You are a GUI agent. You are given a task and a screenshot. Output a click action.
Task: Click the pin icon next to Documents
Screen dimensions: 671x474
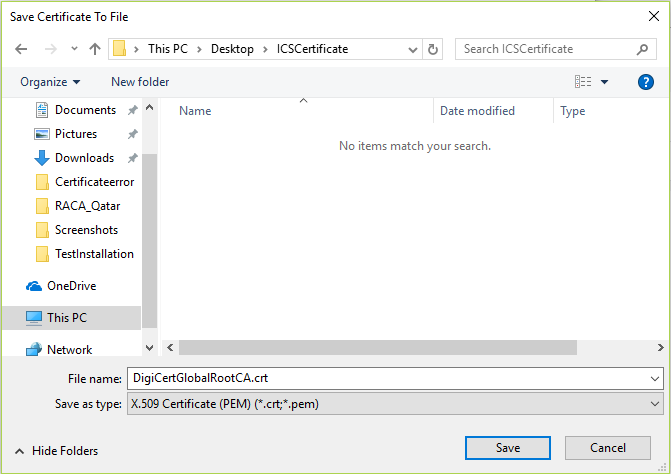pyautogui.click(x=133, y=110)
